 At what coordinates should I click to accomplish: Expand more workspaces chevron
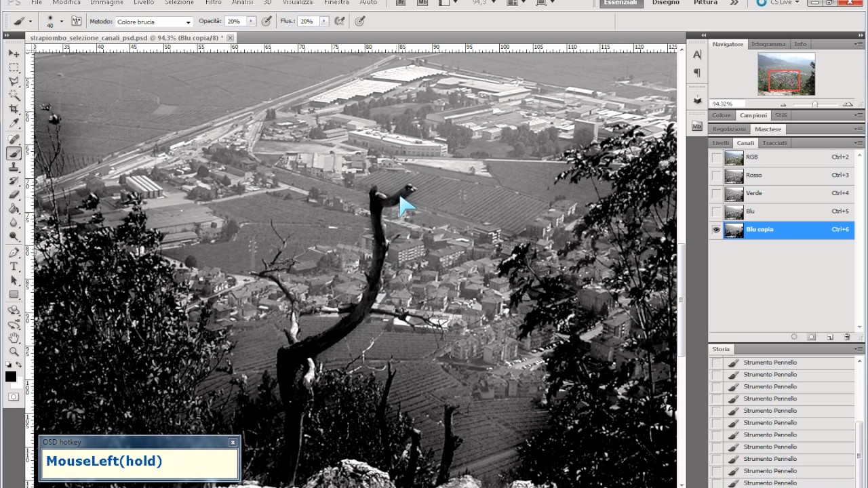click(734, 3)
